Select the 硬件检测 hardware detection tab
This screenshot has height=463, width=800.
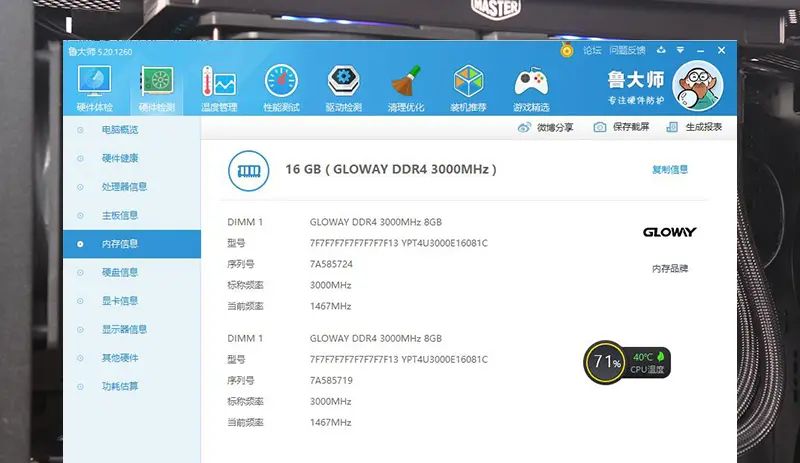(157, 89)
